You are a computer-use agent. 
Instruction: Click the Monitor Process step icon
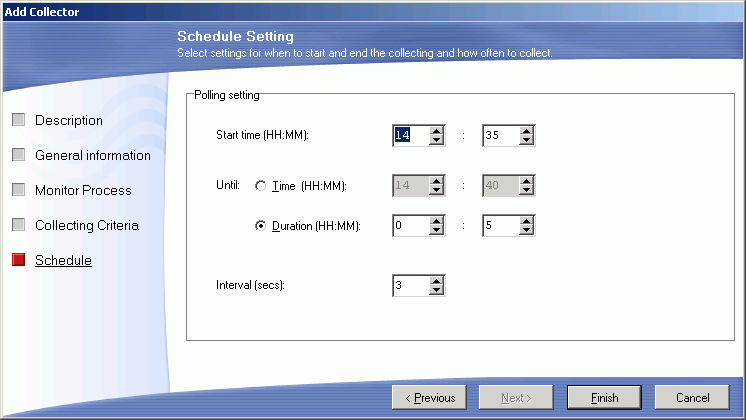(18, 190)
